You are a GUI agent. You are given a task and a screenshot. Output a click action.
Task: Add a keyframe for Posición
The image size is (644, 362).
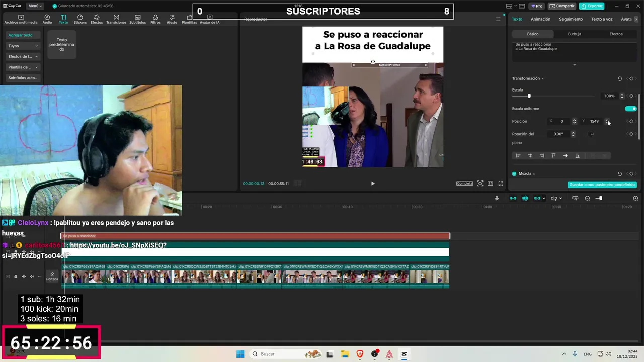[631, 121]
